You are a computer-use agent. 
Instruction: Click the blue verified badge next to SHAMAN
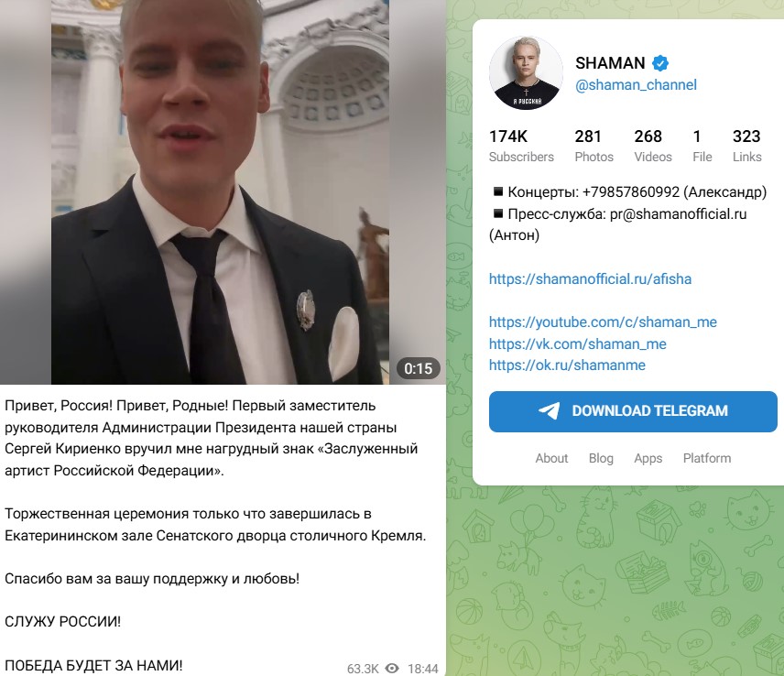(660, 63)
